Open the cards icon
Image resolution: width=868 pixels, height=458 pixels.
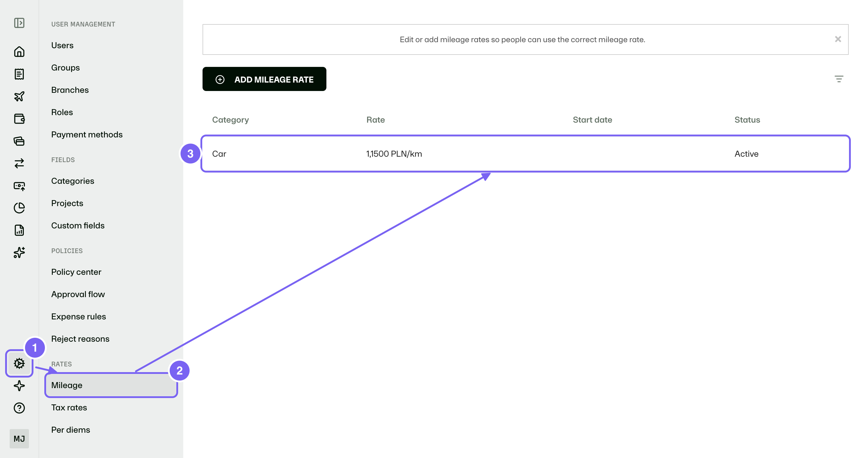[x=19, y=141]
